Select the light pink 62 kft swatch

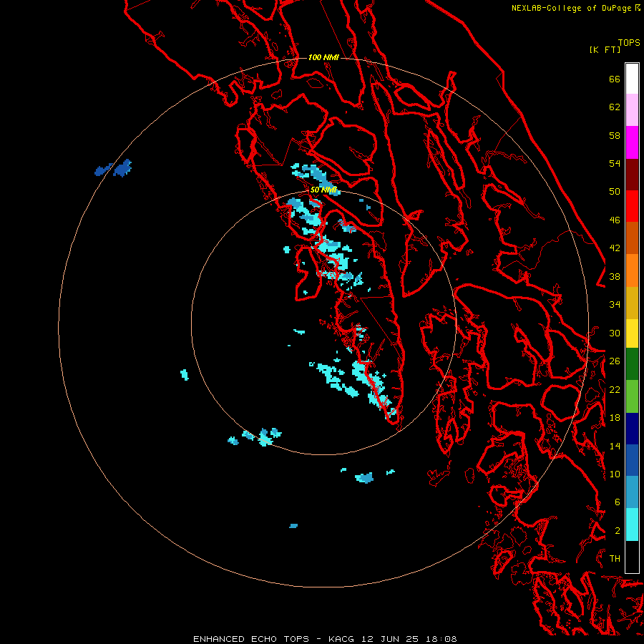click(x=632, y=110)
